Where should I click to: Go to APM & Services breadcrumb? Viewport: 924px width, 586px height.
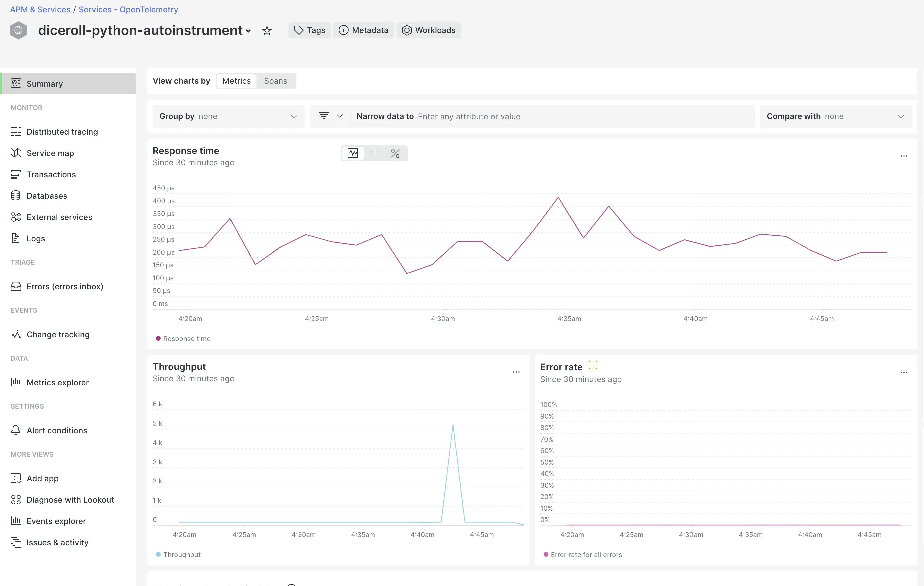40,9
